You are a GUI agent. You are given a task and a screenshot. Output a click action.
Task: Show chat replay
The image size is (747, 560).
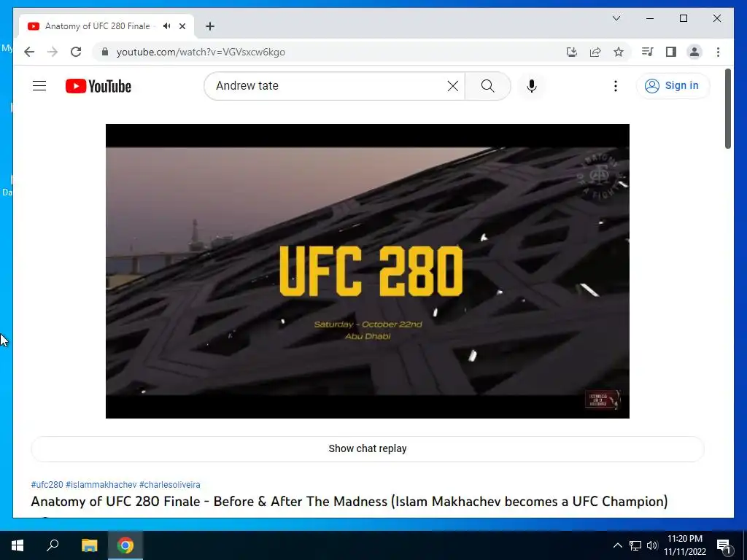[368, 448]
